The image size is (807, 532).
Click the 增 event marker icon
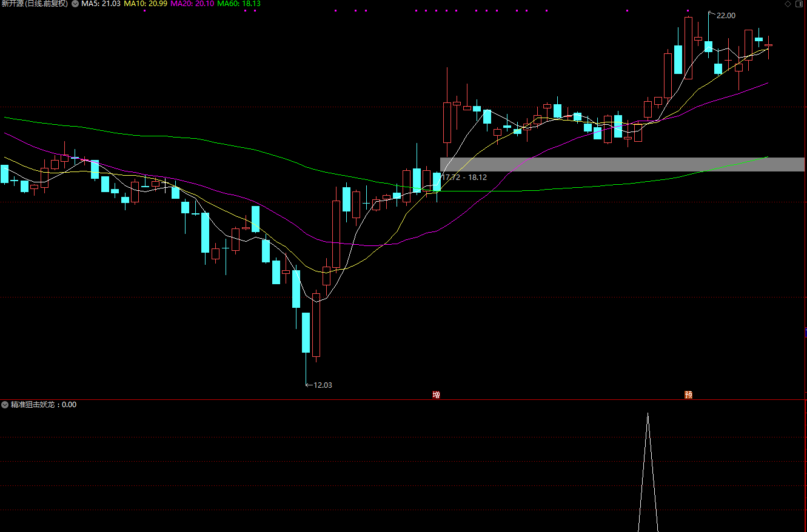coord(436,394)
